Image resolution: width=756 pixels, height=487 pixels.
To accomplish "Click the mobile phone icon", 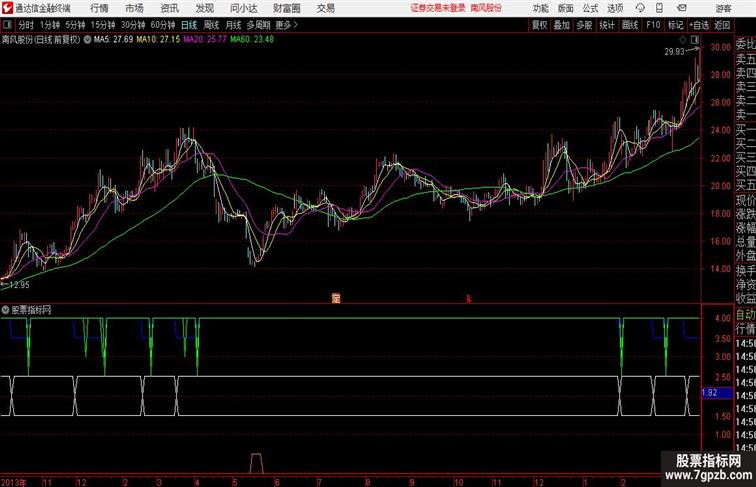I will click(659, 8).
